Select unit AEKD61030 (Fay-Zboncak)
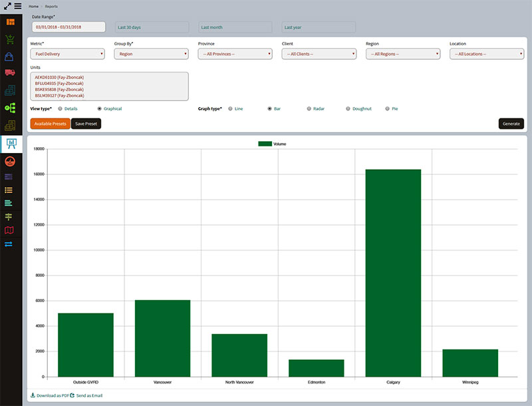532x406 pixels. coord(59,77)
